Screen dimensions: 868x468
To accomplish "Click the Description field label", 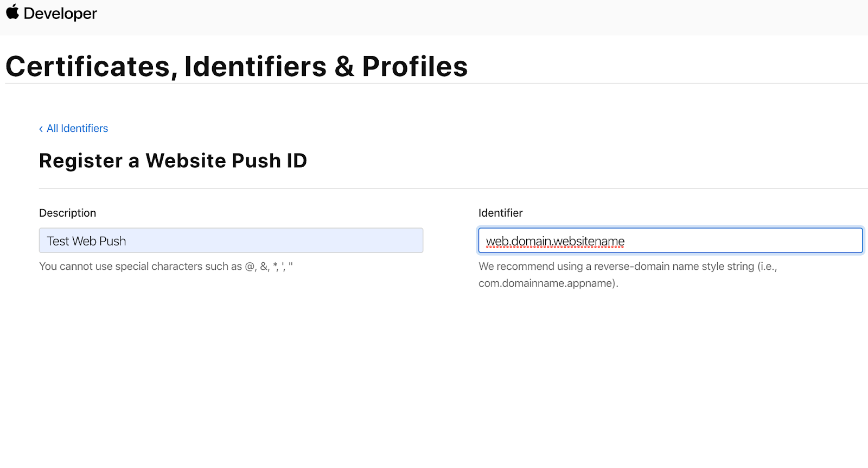I will click(68, 213).
